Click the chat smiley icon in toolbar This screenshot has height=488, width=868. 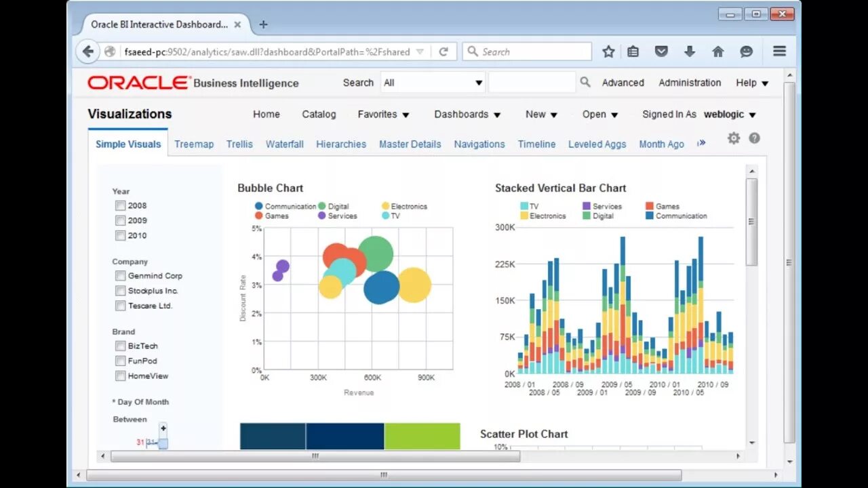pos(747,52)
